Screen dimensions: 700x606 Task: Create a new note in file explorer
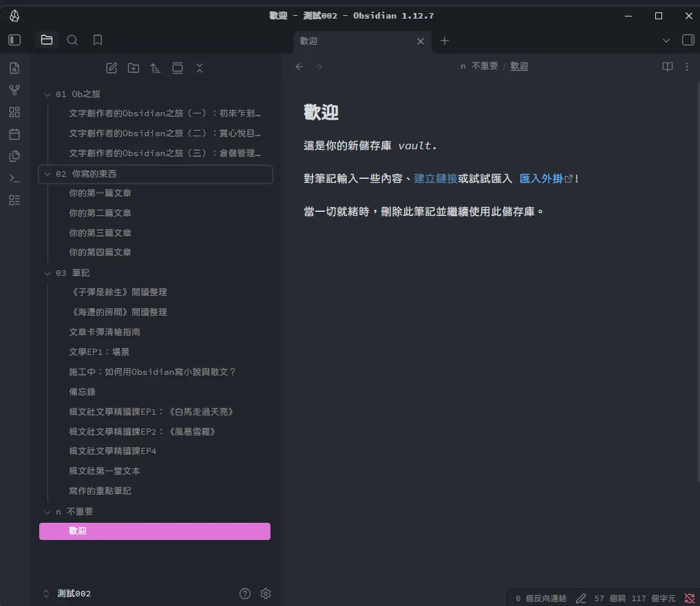click(112, 68)
